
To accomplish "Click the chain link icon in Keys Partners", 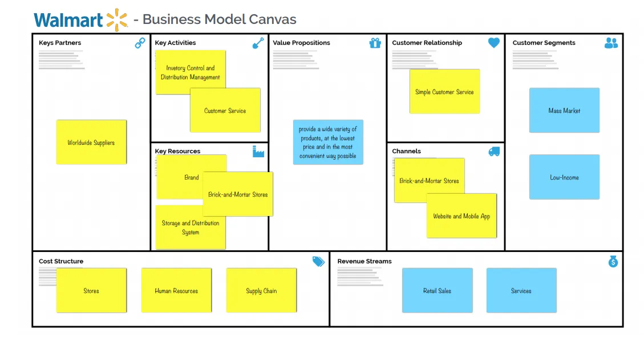I will tap(140, 43).
